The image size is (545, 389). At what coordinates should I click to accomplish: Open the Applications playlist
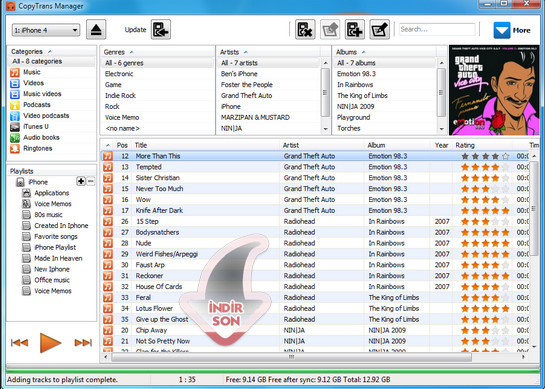pyautogui.click(x=51, y=193)
